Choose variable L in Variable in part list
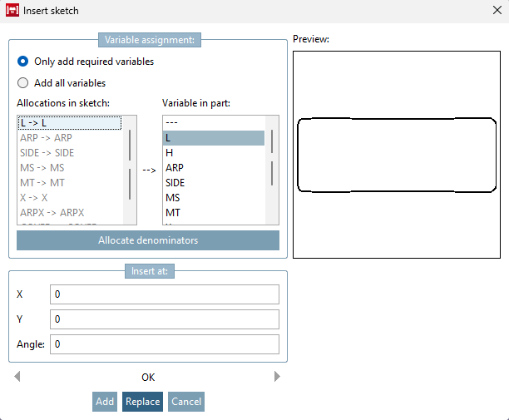 (214, 138)
